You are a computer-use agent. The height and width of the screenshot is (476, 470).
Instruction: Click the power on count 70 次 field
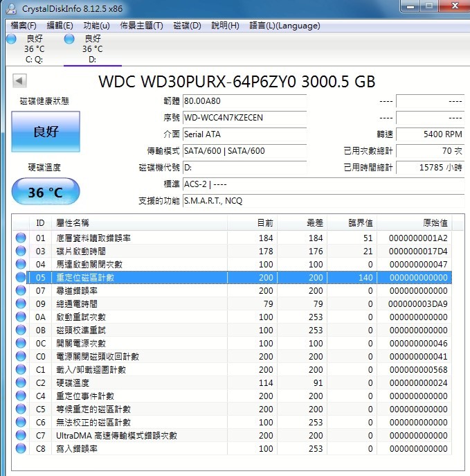pos(431,151)
